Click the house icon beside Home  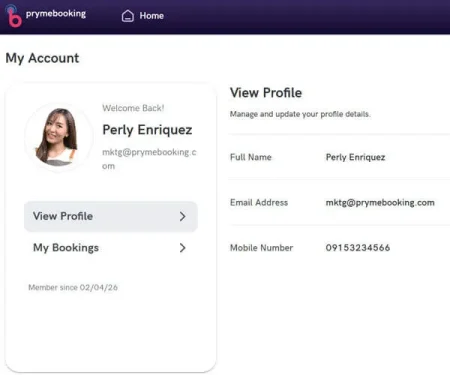click(128, 16)
